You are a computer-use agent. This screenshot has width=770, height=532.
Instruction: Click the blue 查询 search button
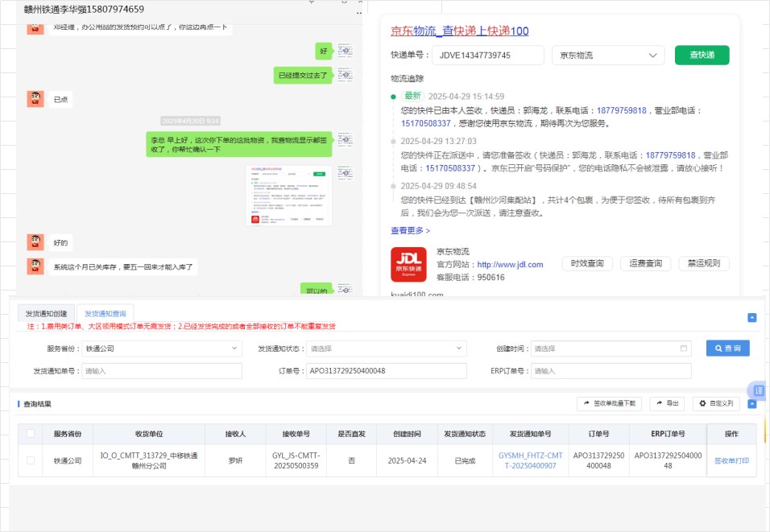(728, 348)
